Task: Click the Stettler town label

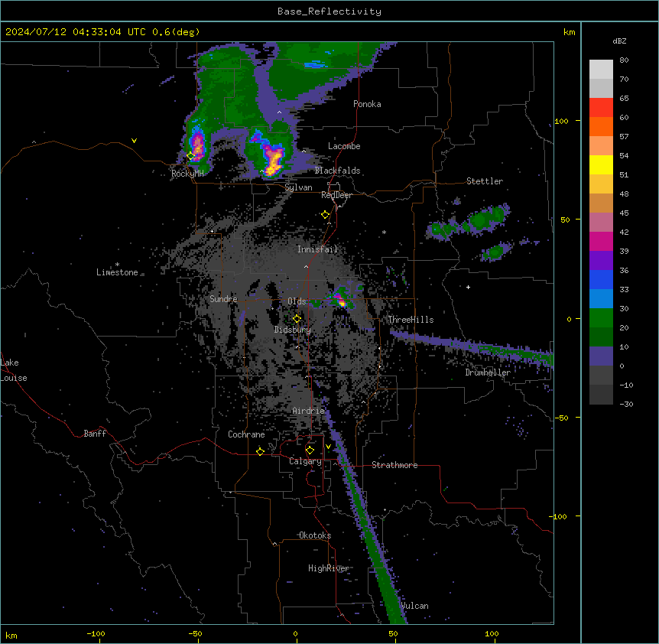Action: point(485,181)
